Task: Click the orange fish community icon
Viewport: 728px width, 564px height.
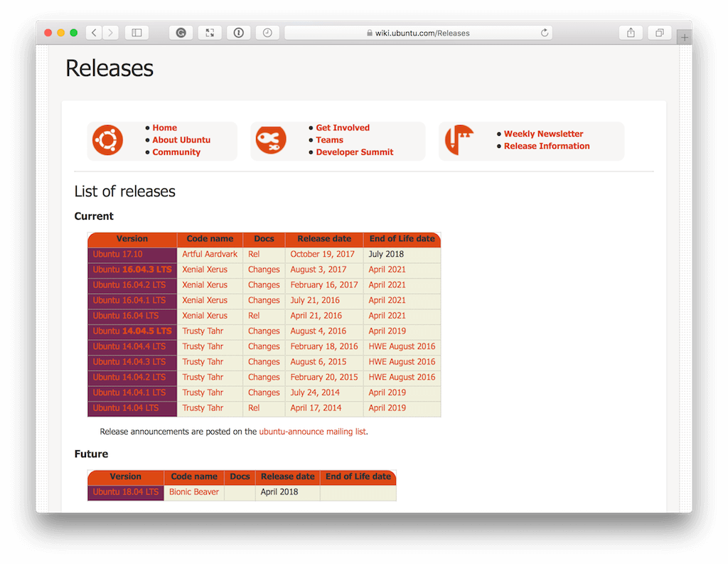Action: (271, 140)
